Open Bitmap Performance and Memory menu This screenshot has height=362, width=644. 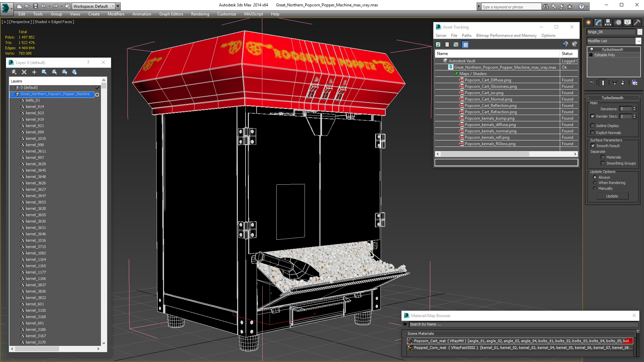click(506, 36)
